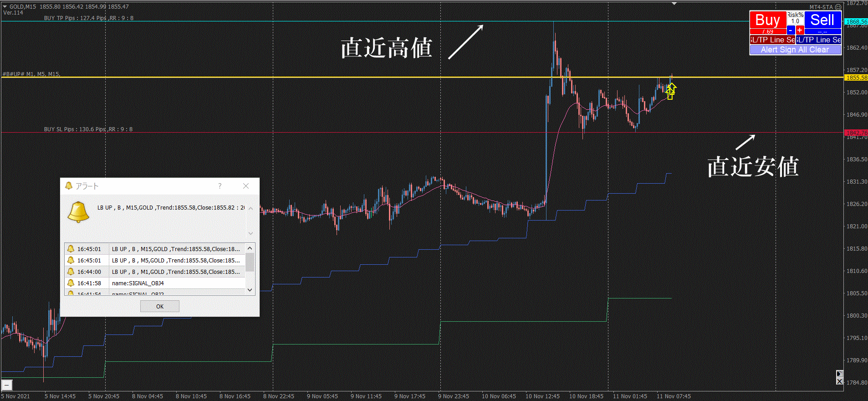Click the 10 Nov 12:45 time axis label
Screen dimensions: 868x401
point(542,396)
